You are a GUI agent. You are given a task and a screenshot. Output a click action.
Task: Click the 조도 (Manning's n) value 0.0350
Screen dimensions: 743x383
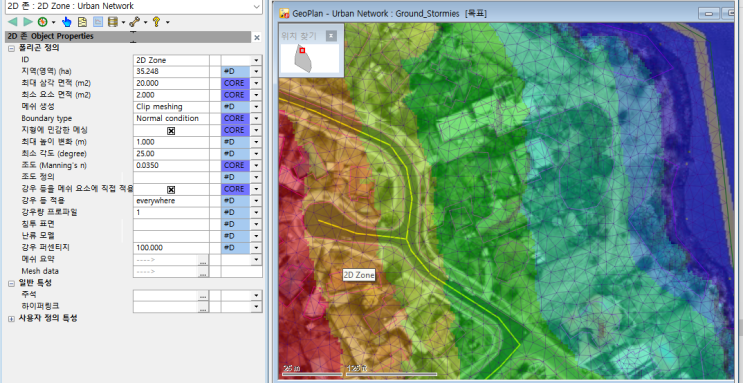pyautogui.click(x=171, y=165)
